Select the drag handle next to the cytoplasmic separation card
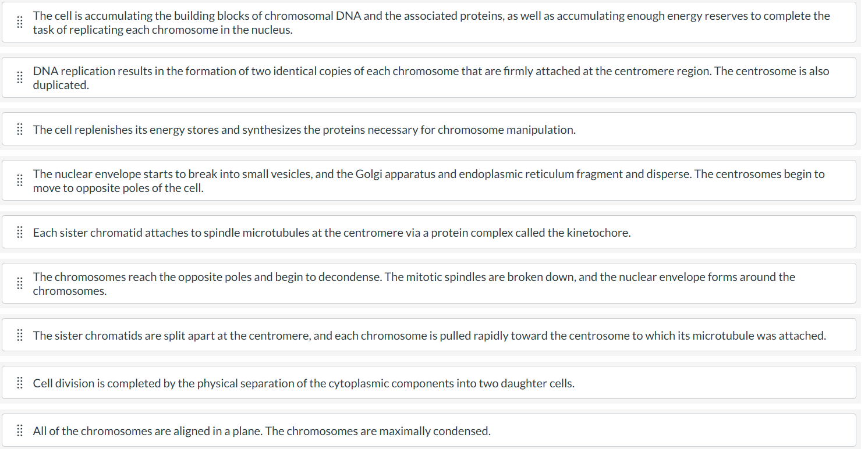The height and width of the screenshot is (449, 868). [19, 382]
